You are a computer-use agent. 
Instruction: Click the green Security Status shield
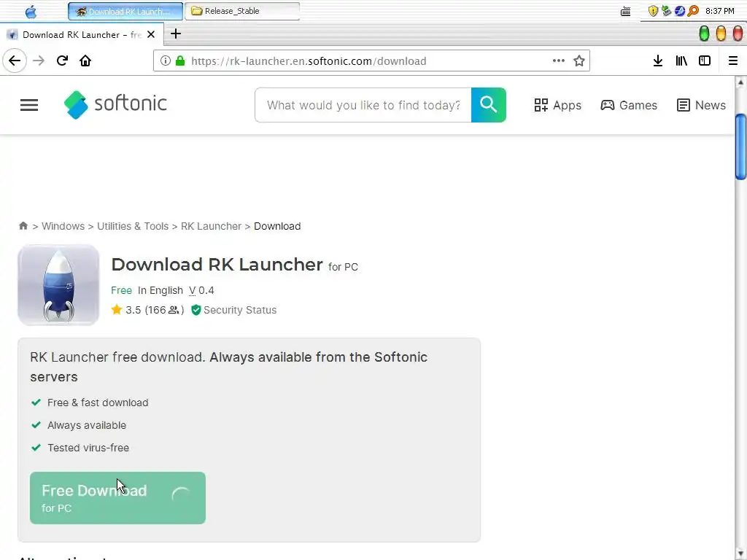[x=196, y=310]
